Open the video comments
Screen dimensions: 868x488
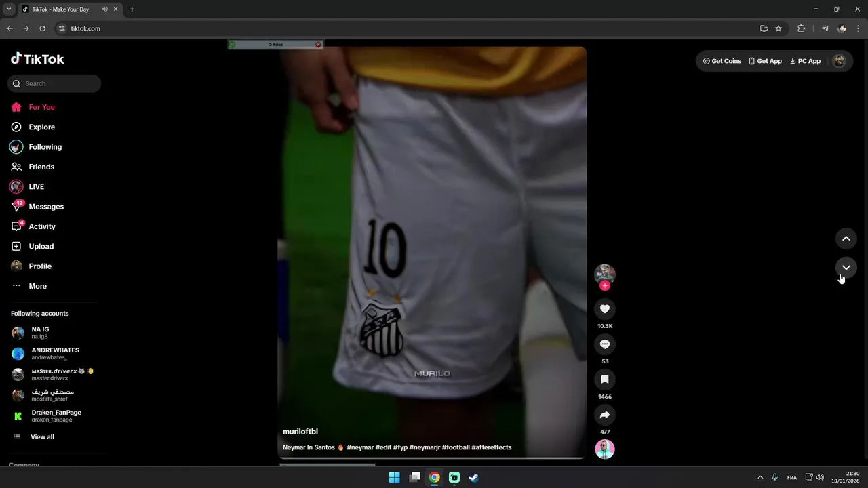click(605, 344)
